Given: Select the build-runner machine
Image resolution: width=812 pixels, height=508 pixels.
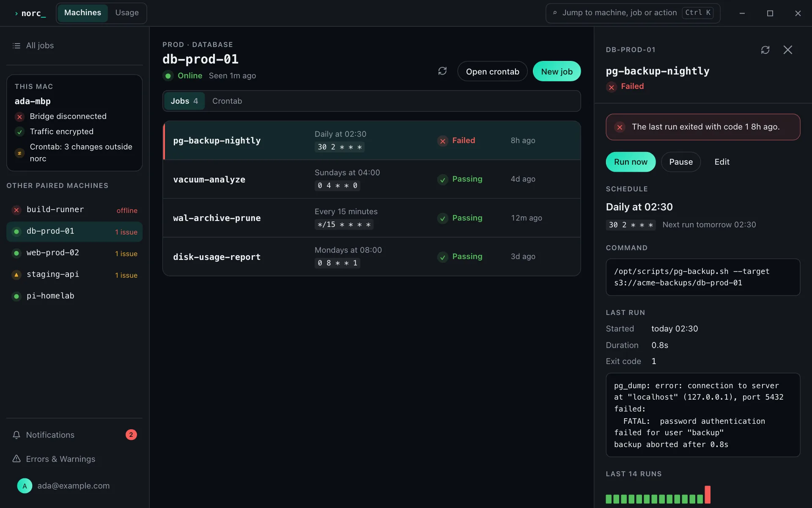Looking at the screenshot, I should pyautogui.click(x=74, y=210).
